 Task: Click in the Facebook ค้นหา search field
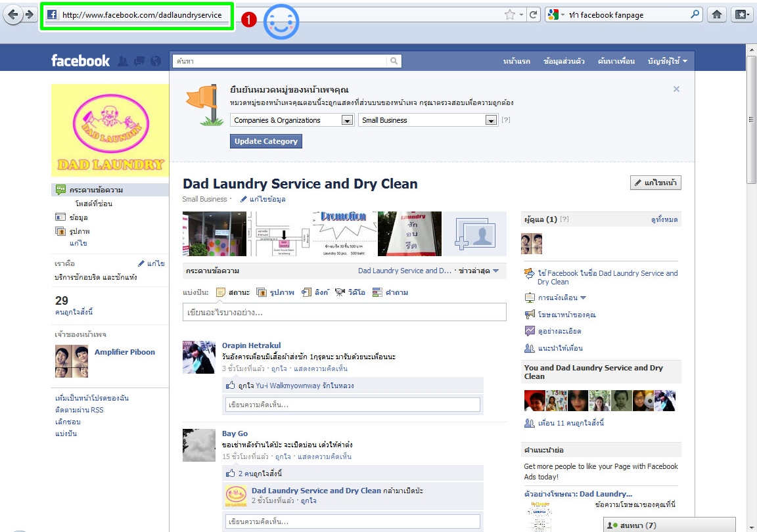point(279,61)
